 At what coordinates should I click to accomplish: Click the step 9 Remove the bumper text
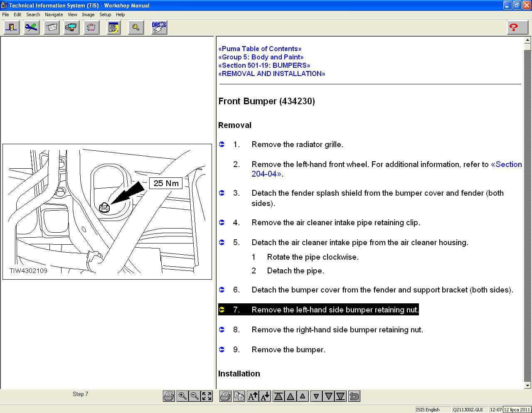tap(288, 349)
